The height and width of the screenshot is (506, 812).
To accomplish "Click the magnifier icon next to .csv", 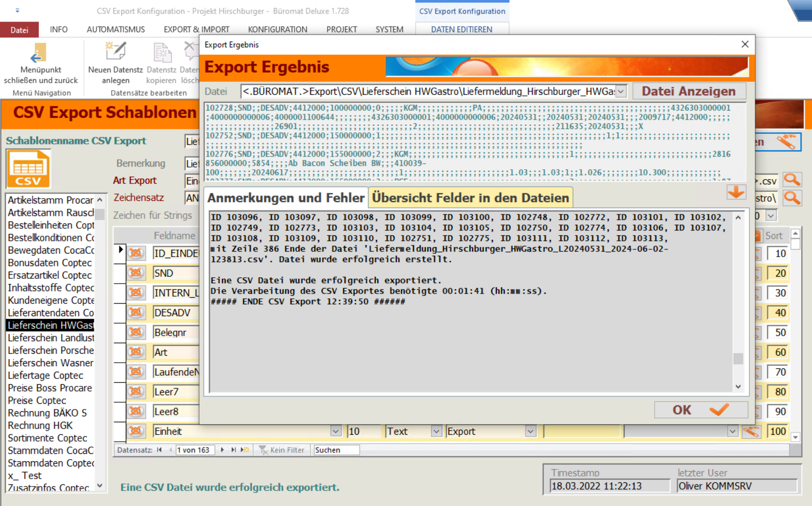I will 792,180.
